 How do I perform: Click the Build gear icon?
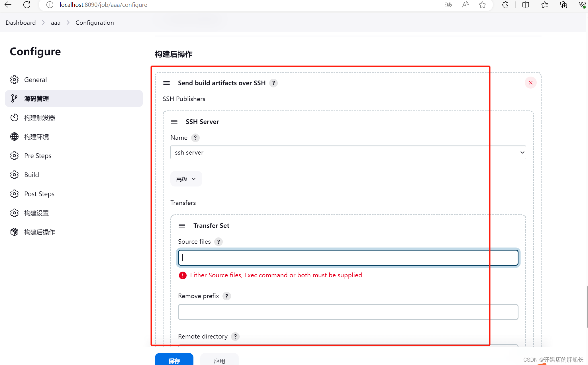tap(14, 175)
